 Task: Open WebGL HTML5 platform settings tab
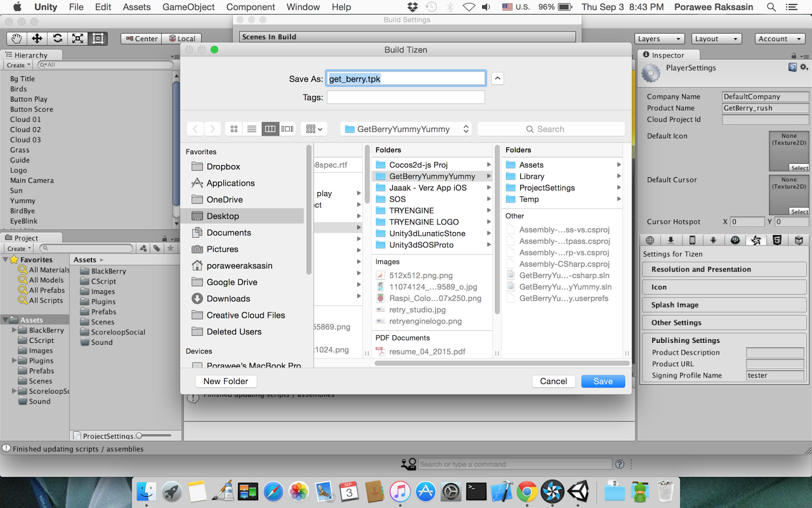(777, 240)
